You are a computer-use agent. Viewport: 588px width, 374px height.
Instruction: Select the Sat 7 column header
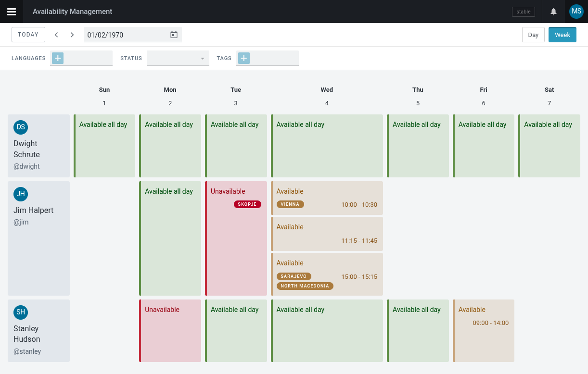tap(549, 96)
